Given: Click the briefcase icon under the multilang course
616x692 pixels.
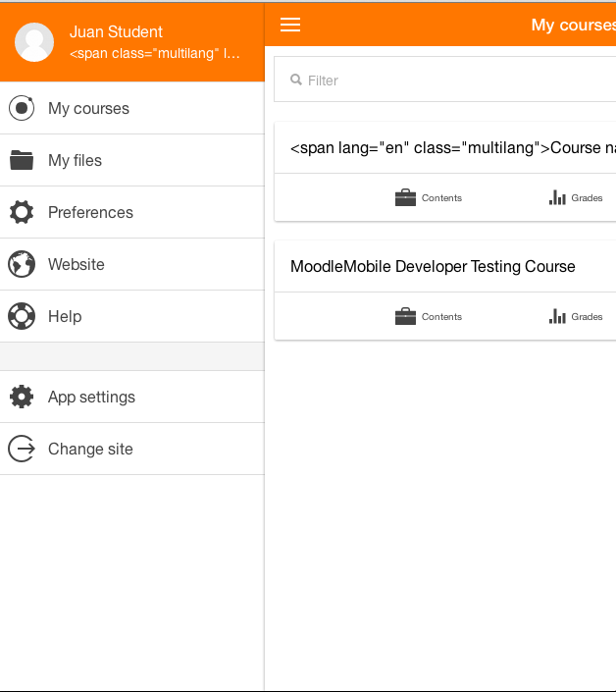Looking at the screenshot, I should tap(405, 197).
